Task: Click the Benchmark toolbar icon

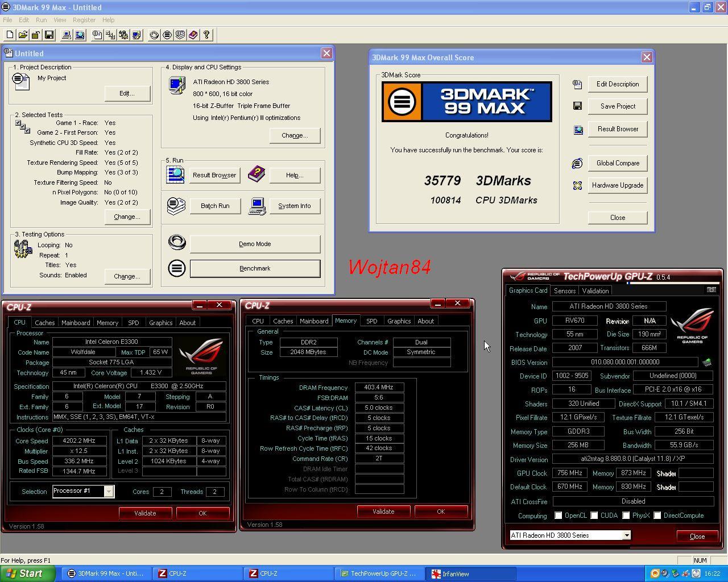Action: pyautogui.click(x=167, y=35)
